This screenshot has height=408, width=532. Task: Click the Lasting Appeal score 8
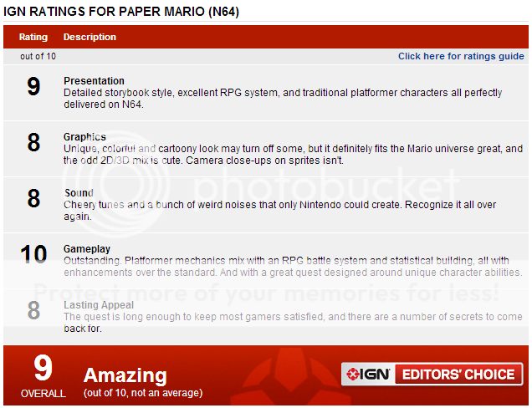[x=33, y=310]
